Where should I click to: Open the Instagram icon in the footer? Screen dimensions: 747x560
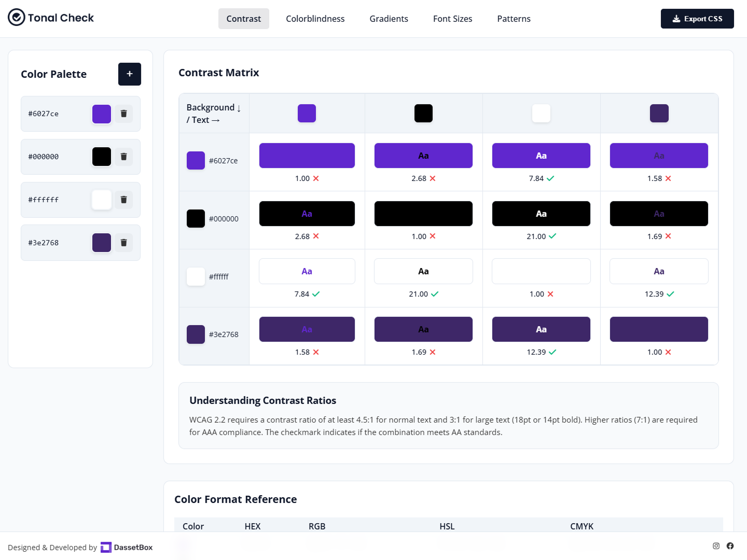click(x=716, y=546)
